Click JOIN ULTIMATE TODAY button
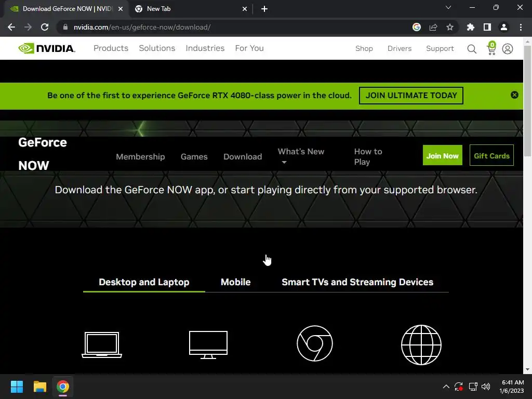 click(411, 96)
